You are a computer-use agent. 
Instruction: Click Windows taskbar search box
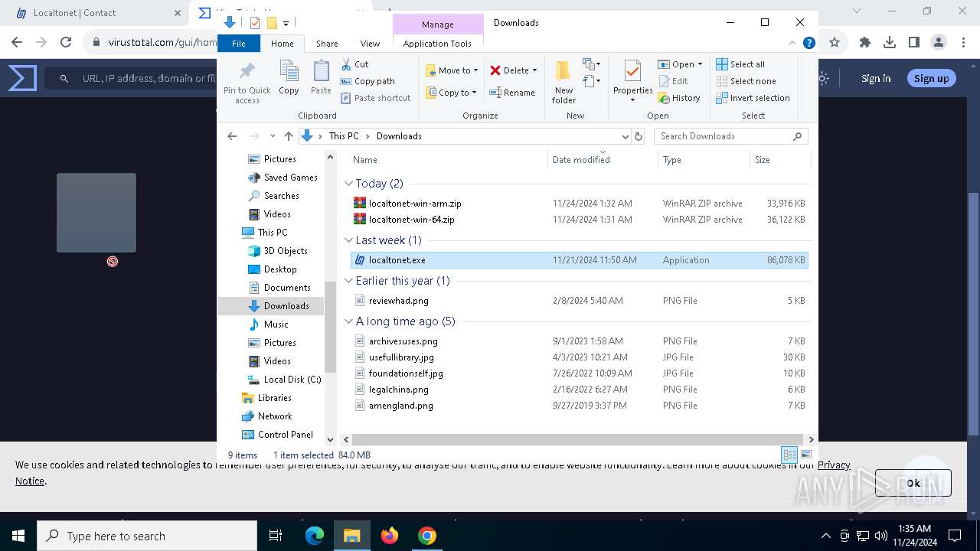tap(147, 536)
